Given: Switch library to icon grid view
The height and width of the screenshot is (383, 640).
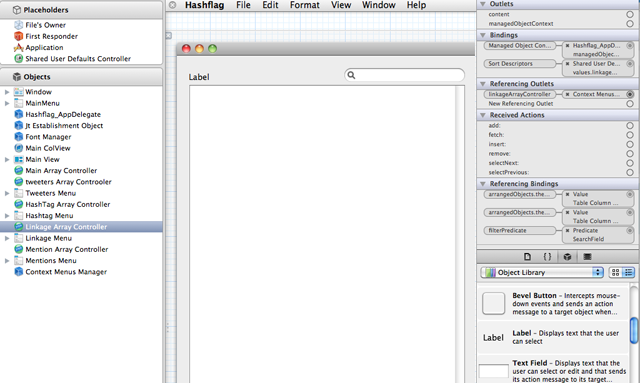Looking at the screenshot, I should [x=616, y=272].
